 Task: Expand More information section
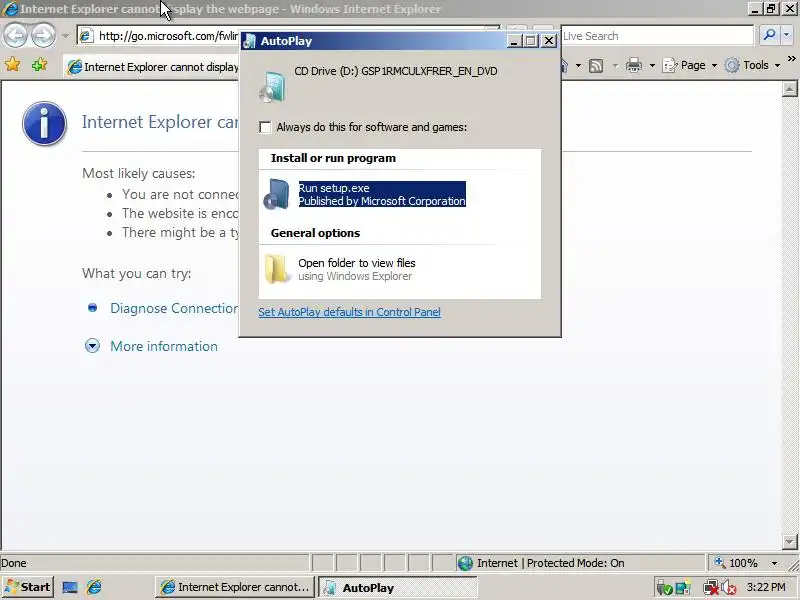[x=164, y=346]
